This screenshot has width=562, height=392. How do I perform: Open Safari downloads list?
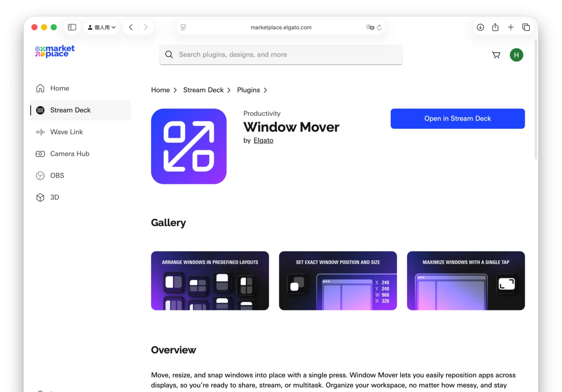tap(480, 27)
